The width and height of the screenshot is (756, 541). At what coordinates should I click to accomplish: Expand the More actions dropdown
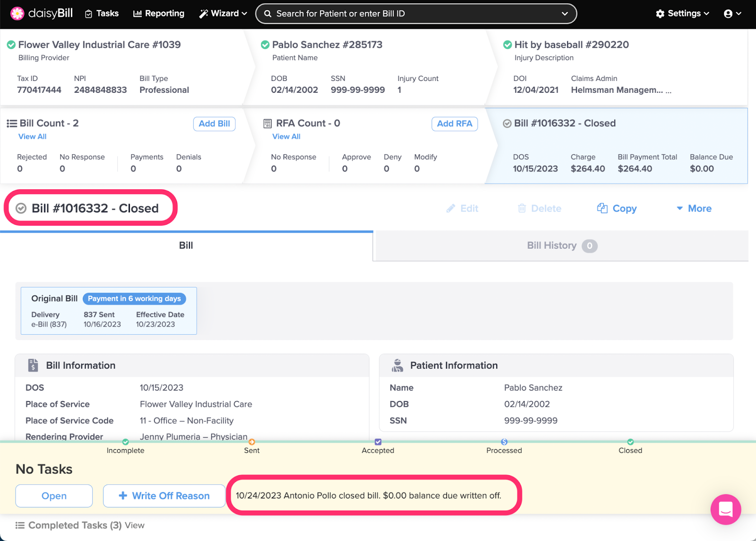(694, 209)
